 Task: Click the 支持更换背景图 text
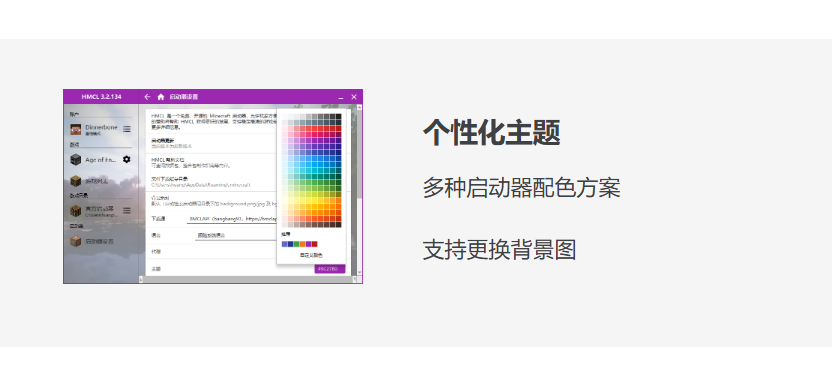pyautogui.click(x=499, y=250)
